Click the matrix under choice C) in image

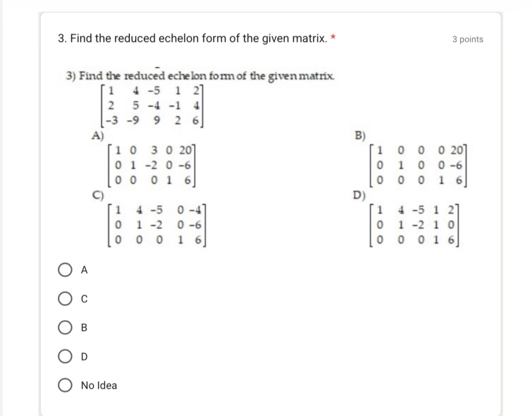(157, 225)
